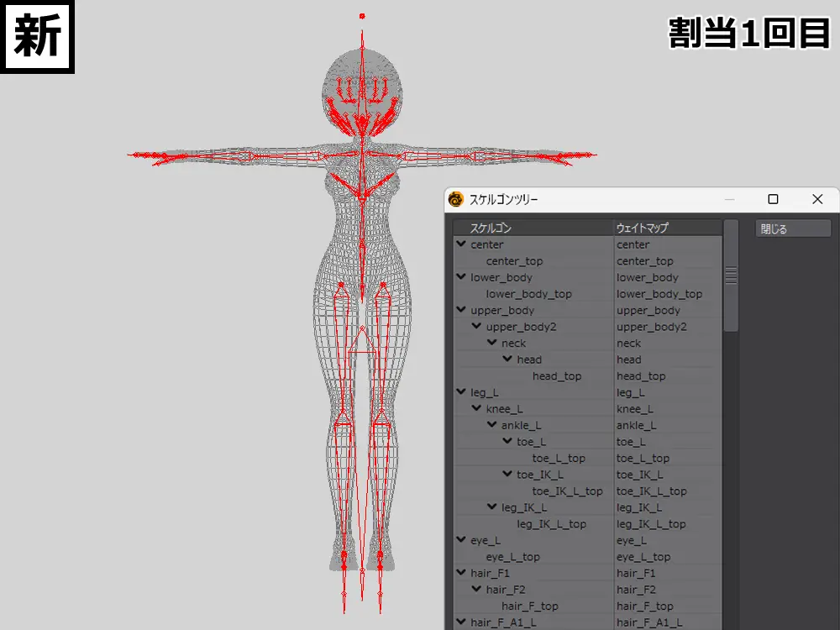This screenshot has width=840, height=630.
Task: Maximize the スケルゴンツリー window
Action: [773, 199]
